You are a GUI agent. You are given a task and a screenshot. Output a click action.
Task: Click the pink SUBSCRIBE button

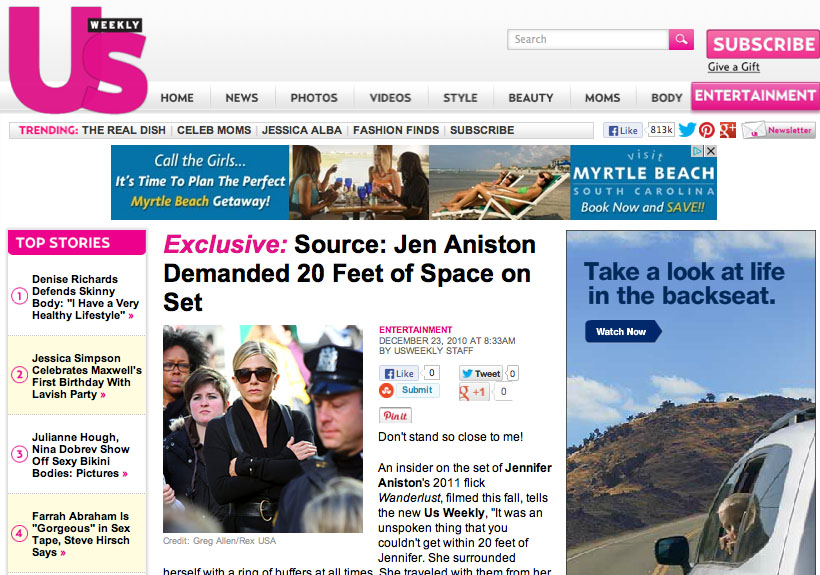point(763,44)
